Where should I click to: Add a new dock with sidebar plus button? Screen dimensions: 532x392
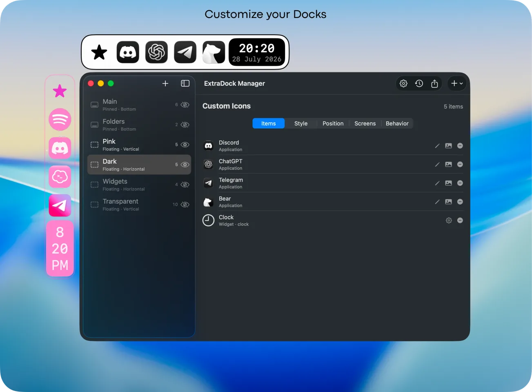click(165, 83)
